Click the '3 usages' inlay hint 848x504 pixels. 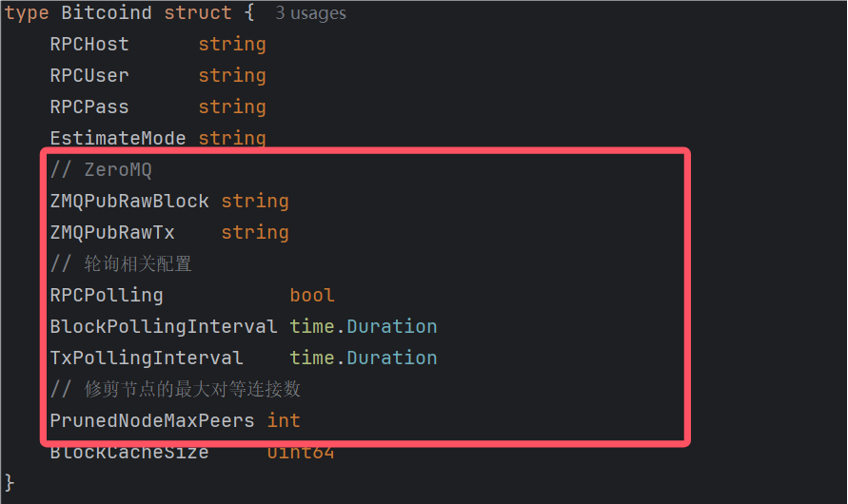pyautogui.click(x=310, y=13)
